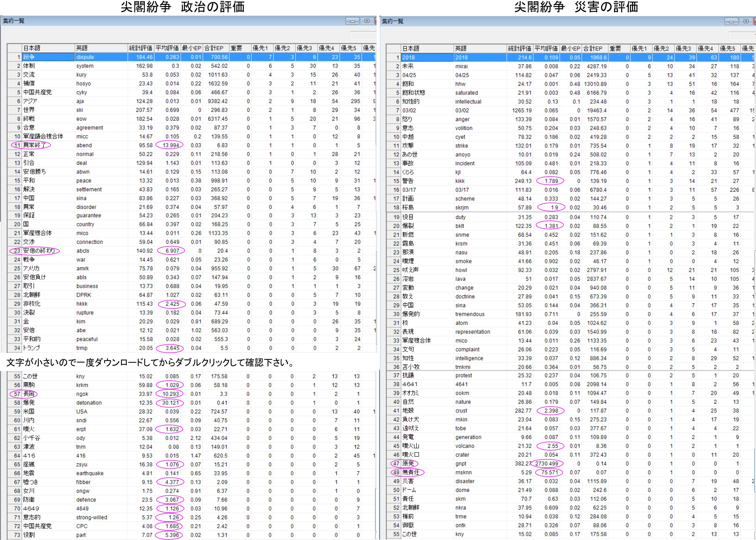This screenshot has height=540, width=756.
Task: Click row header number 7 in right table
Action: coord(393,110)
